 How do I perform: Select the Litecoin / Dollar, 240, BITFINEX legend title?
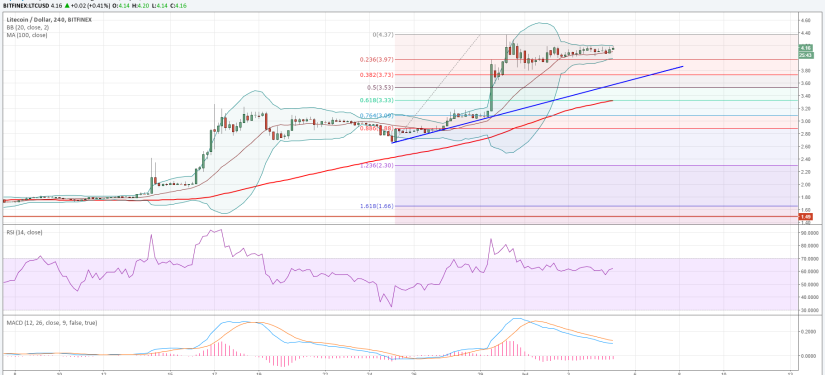pyautogui.click(x=49, y=20)
